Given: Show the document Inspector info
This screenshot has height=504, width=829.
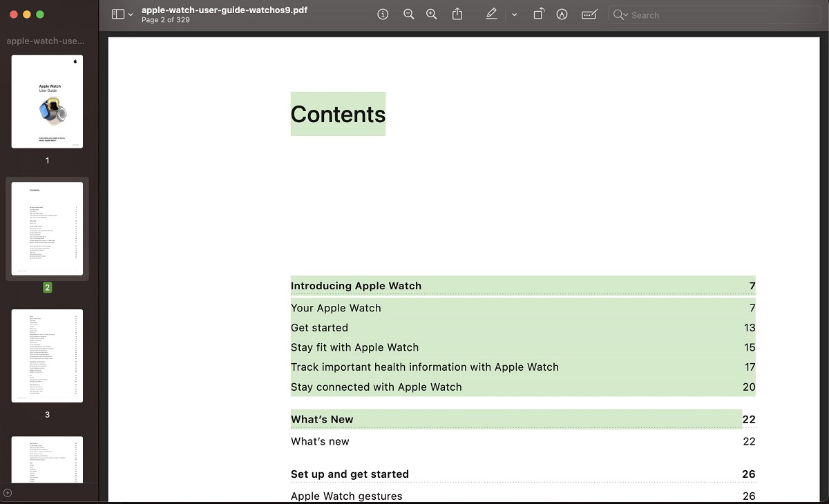Looking at the screenshot, I should click(383, 14).
